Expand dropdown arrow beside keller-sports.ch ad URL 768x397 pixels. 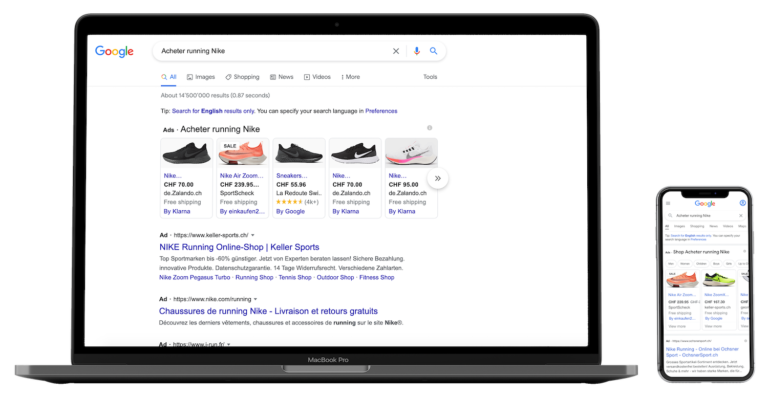(253, 235)
